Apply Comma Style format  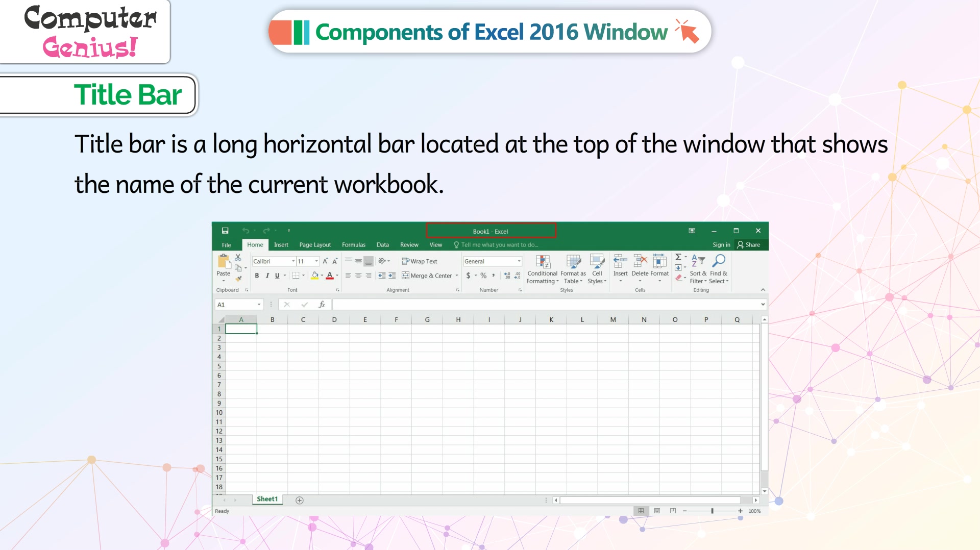coord(494,276)
